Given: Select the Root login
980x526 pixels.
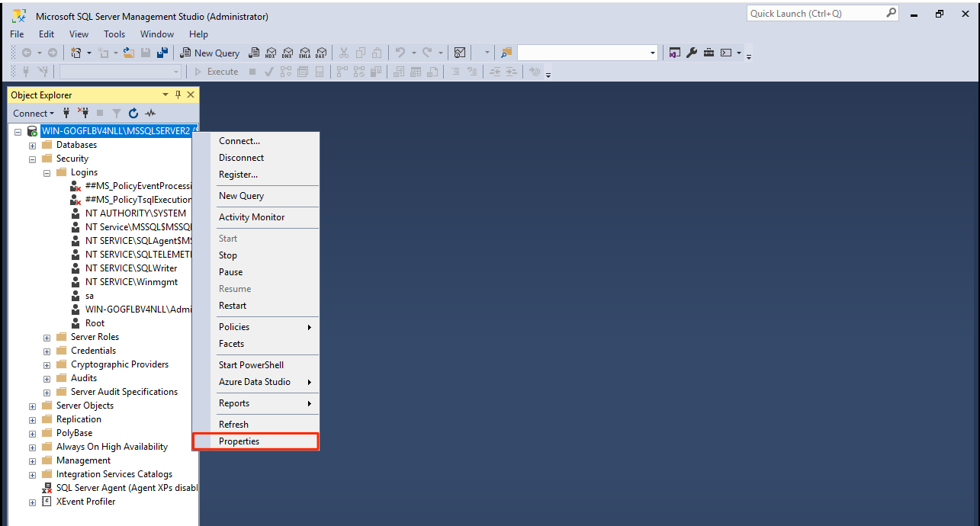Looking at the screenshot, I should tap(95, 323).
